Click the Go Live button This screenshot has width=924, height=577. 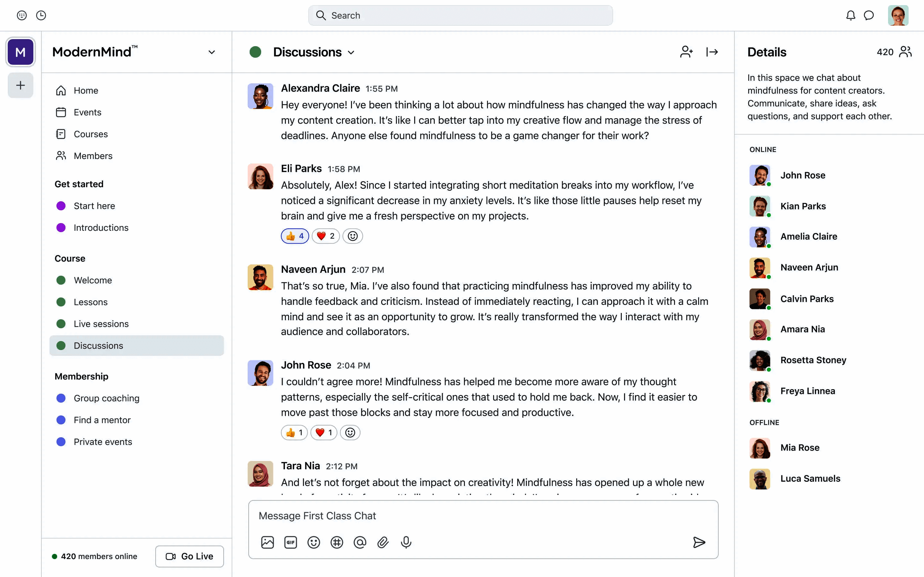(x=189, y=556)
